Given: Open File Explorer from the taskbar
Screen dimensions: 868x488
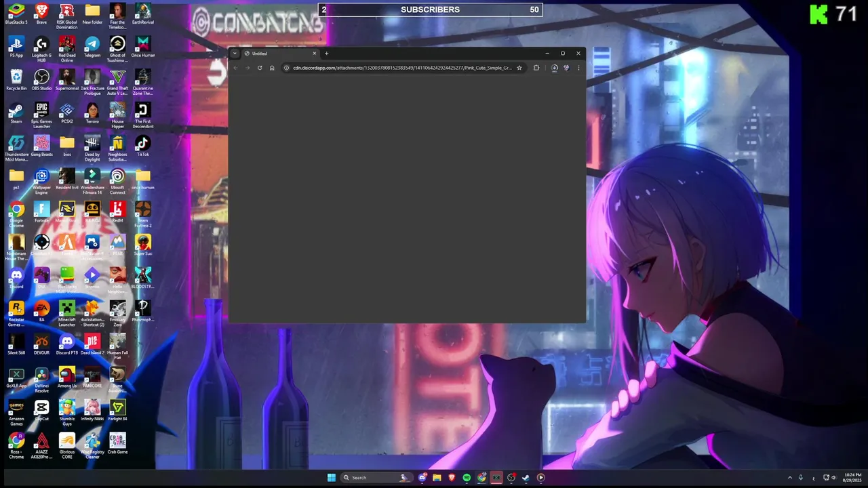Looking at the screenshot, I should [x=437, y=478].
